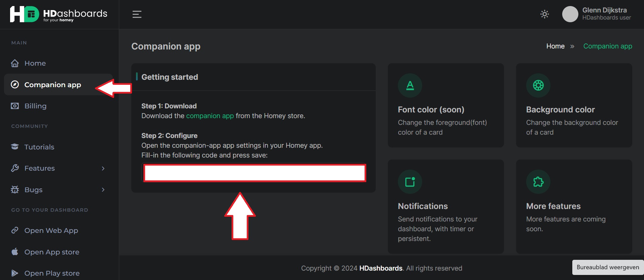Screen dimensions: 644x280
Task: Go to Home in the sidebar
Action: click(35, 63)
